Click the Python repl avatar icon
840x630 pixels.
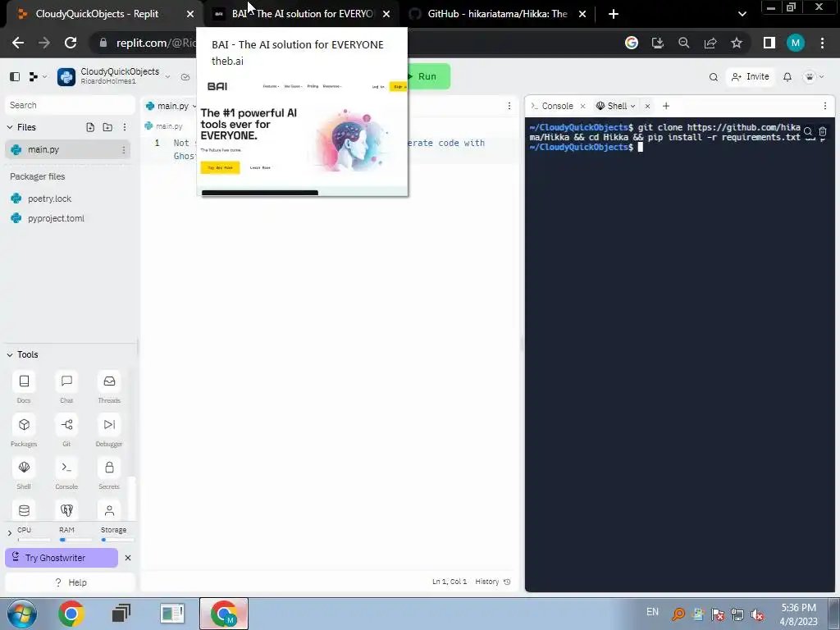pos(66,76)
